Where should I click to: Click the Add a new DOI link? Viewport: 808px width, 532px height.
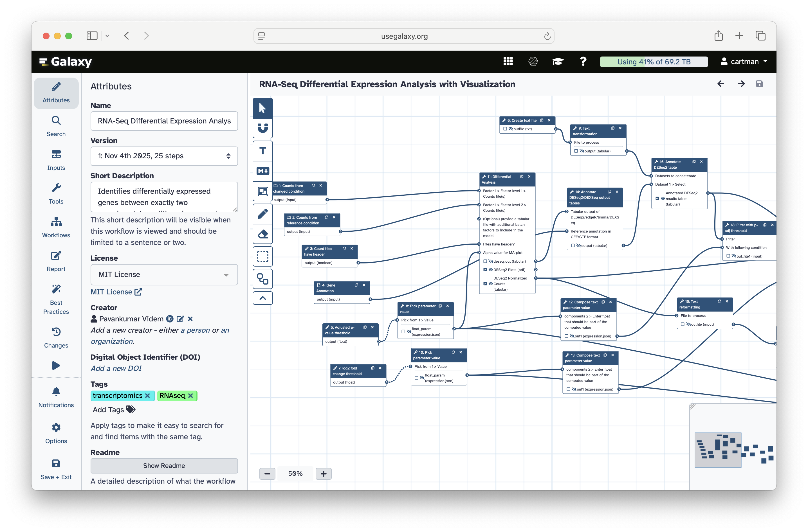116,368
